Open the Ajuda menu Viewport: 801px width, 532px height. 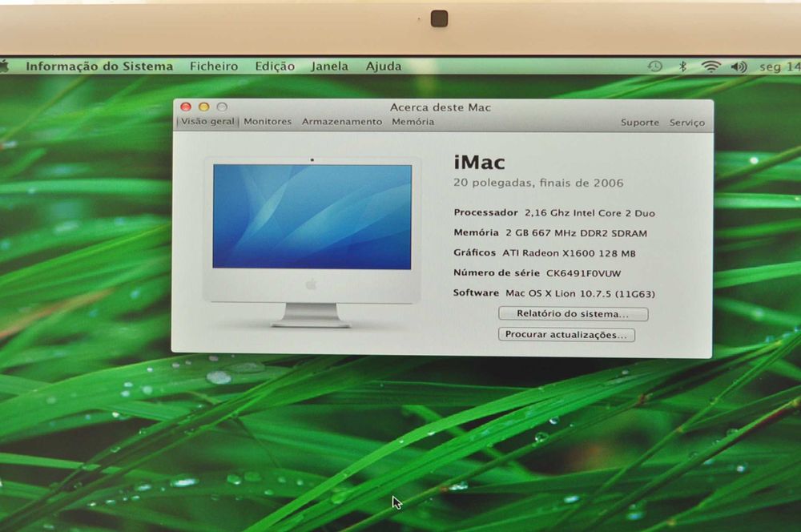coord(384,66)
